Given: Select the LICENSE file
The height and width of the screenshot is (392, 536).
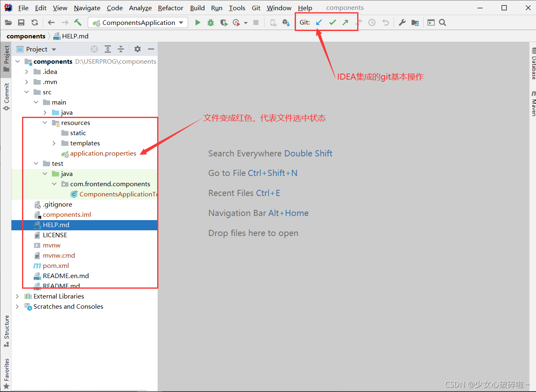Looking at the screenshot, I should tap(55, 235).
